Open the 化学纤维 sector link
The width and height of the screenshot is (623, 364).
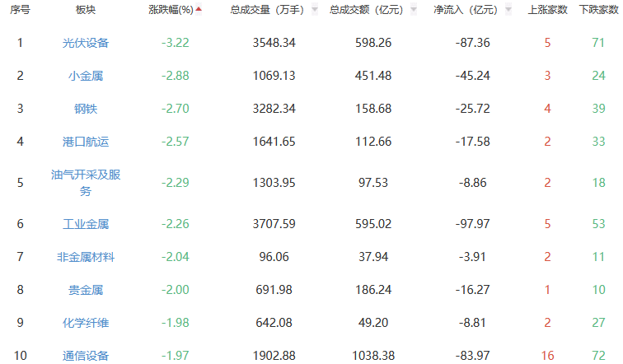point(85,323)
